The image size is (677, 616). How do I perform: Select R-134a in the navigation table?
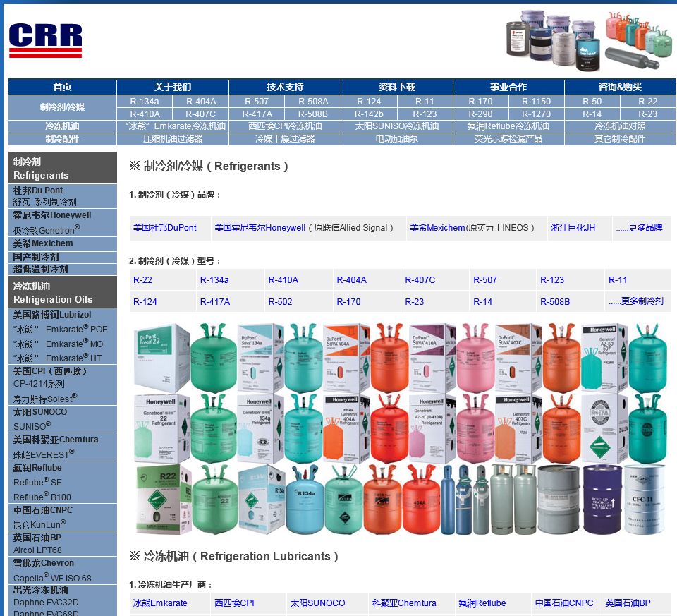[145, 102]
